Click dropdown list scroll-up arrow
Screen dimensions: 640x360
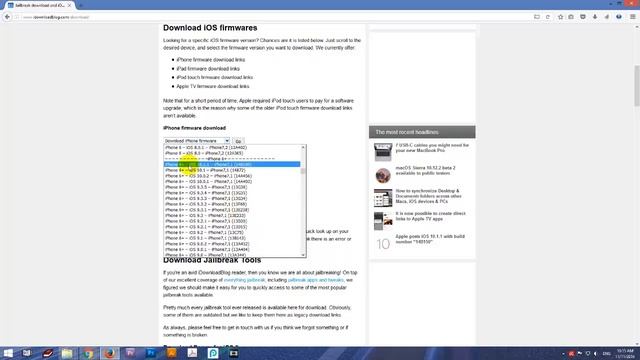303,147
